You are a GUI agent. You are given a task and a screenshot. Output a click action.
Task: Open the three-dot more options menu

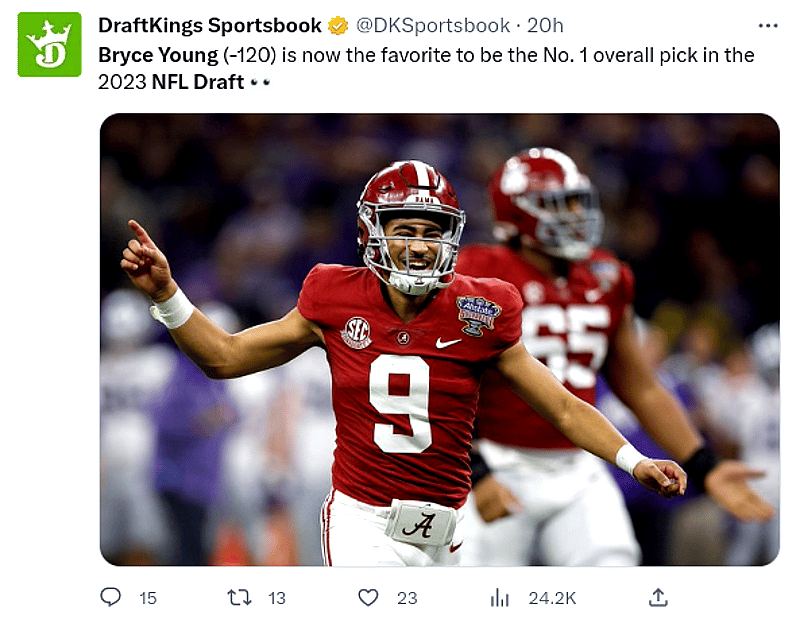pyautogui.click(x=768, y=26)
